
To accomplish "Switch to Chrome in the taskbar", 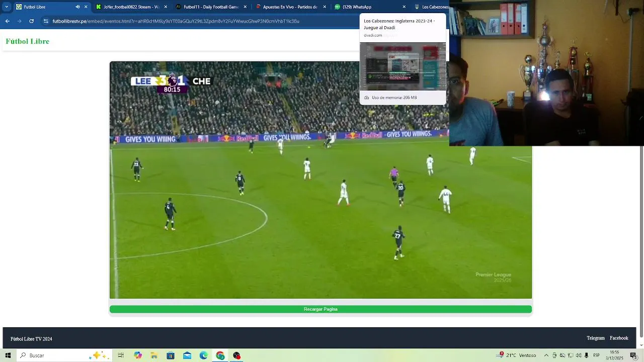I will pos(220,355).
